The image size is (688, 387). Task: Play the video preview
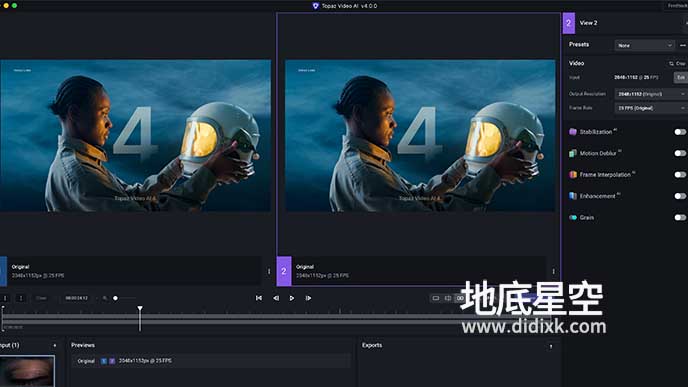point(292,298)
